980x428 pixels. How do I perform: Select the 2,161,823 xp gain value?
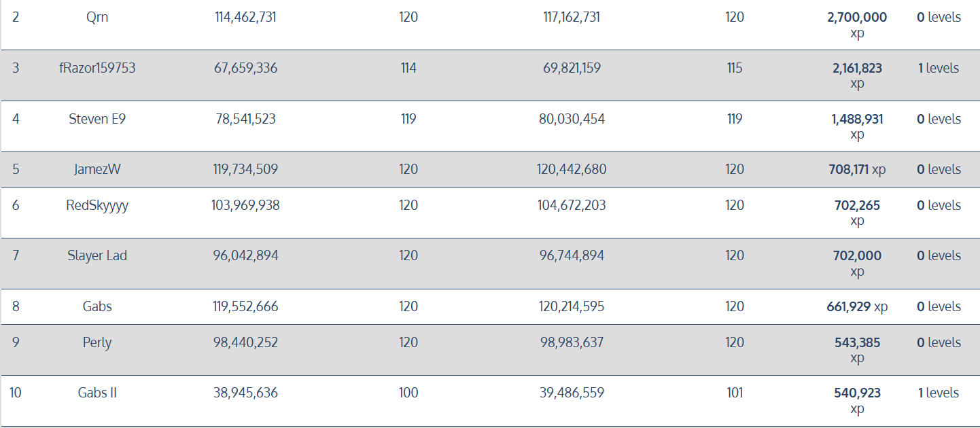tap(857, 76)
